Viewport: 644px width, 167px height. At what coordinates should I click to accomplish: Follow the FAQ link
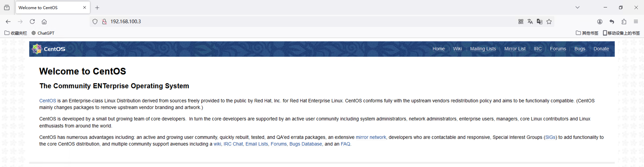345,144
